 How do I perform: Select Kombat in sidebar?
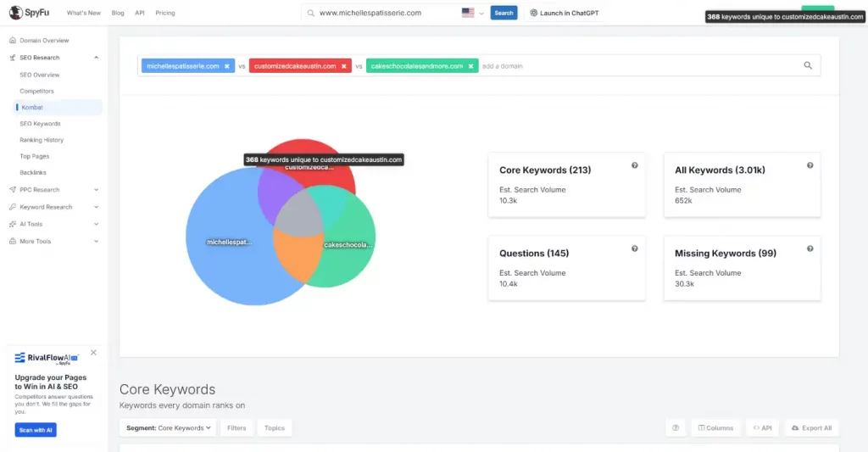click(x=58, y=108)
